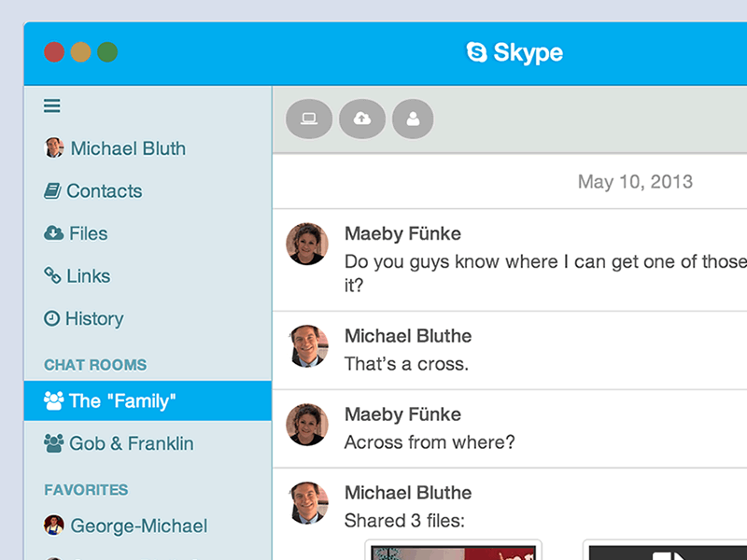
Task: Click Michael Bluthe's name on "That's a cross" message
Action: click(x=408, y=336)
